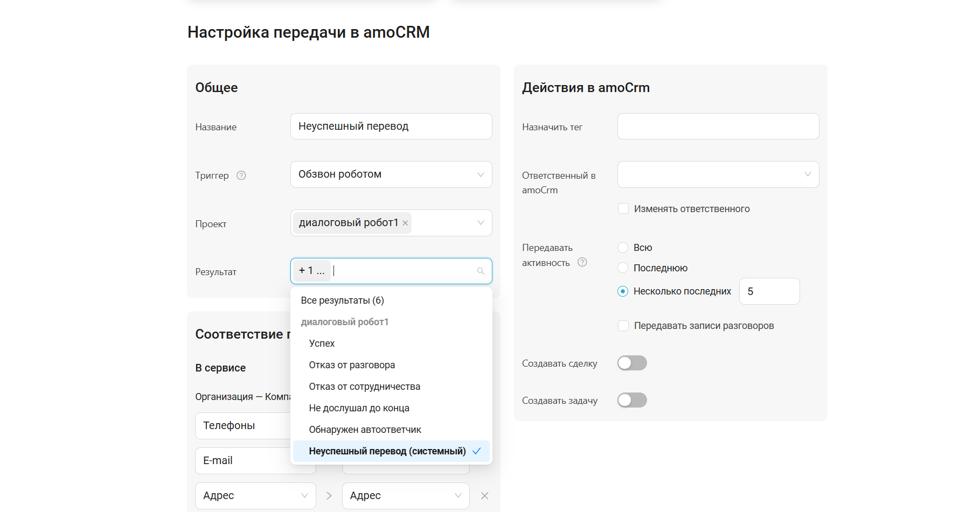Select the Всю activity radio button

(x=623, y=248)
